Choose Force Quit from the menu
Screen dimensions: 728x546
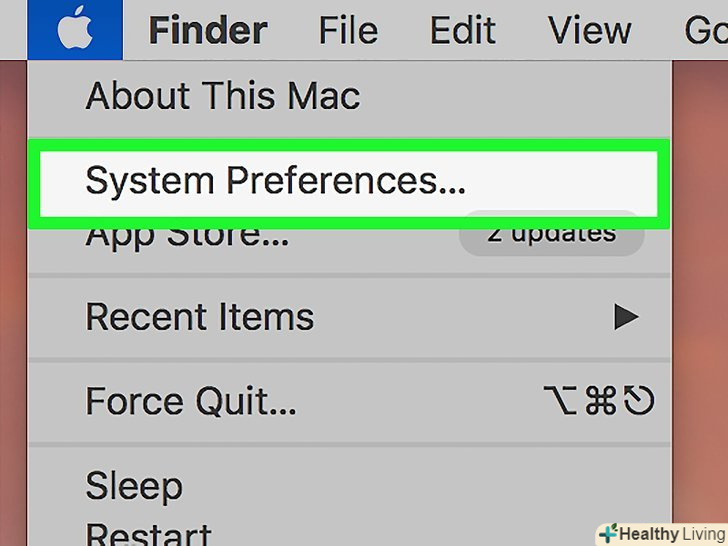pyautogui.click(x=191, y=401)
